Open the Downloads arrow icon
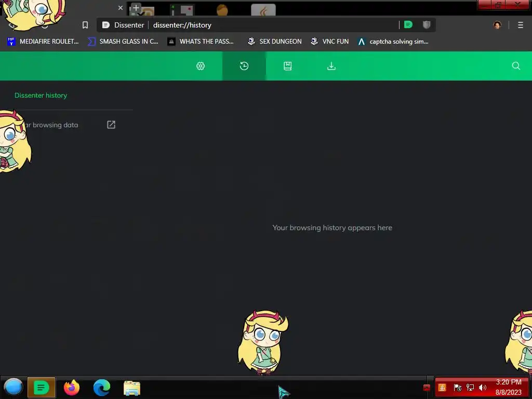Screen dimensions: 532x399 (331, 66)
